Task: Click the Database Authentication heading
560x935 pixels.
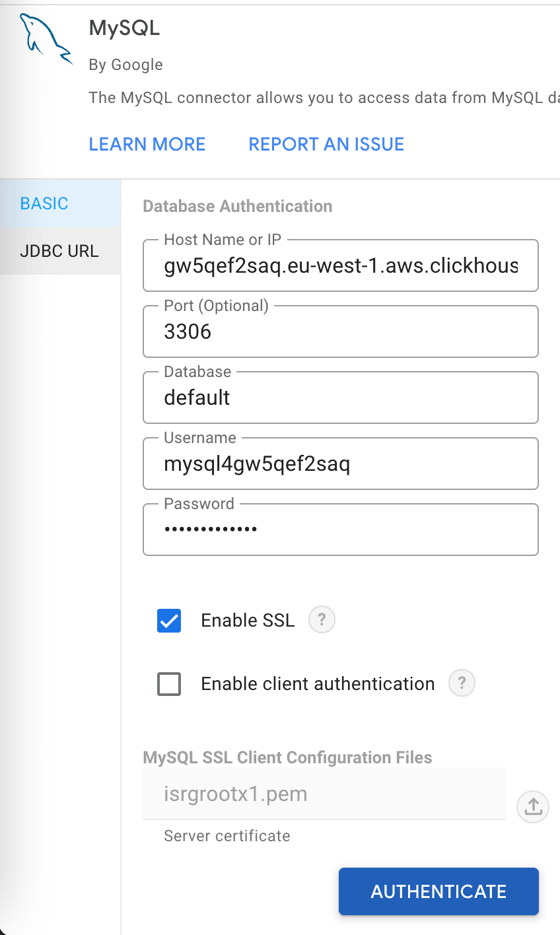Action: tap(237, 206)
